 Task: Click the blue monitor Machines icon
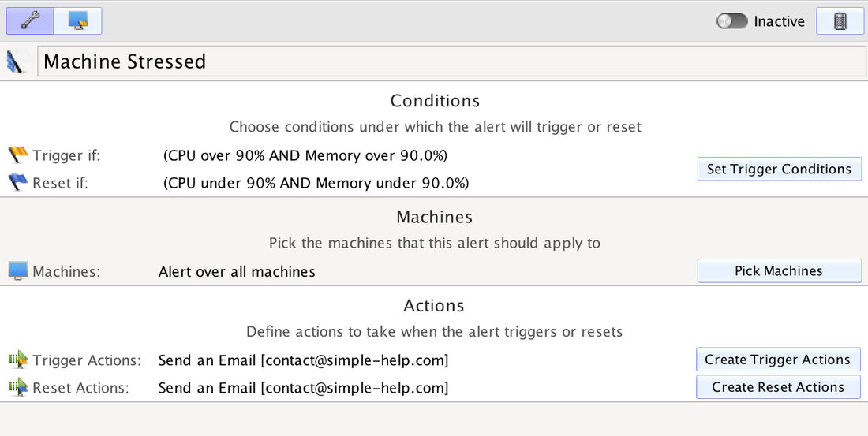pos(17,271)
